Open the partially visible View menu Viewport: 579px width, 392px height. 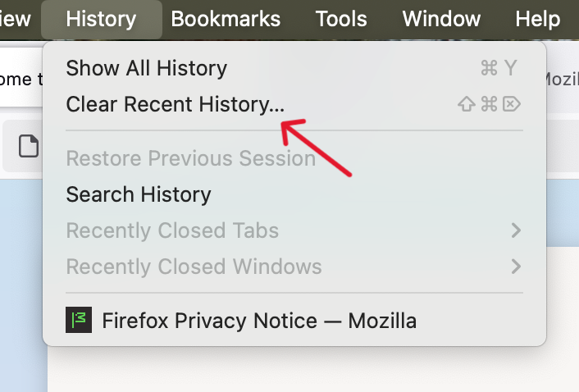coord(16,19)
